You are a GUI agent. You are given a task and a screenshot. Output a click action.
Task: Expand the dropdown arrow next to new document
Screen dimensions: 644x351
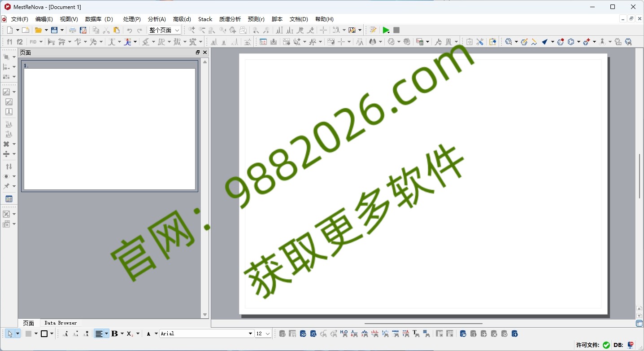tap(17, 30)
